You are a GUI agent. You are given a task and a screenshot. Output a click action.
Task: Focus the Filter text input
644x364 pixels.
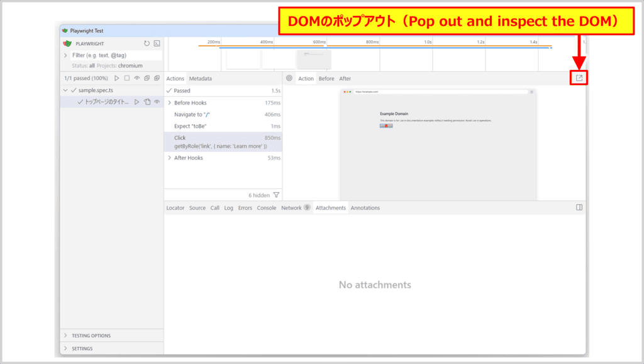pos(113,55)
